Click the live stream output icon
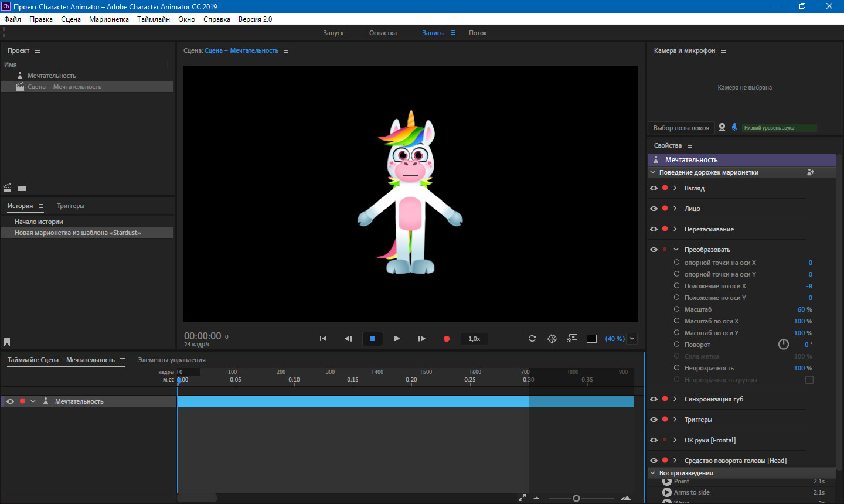844x504 pixels. (572, 338)
